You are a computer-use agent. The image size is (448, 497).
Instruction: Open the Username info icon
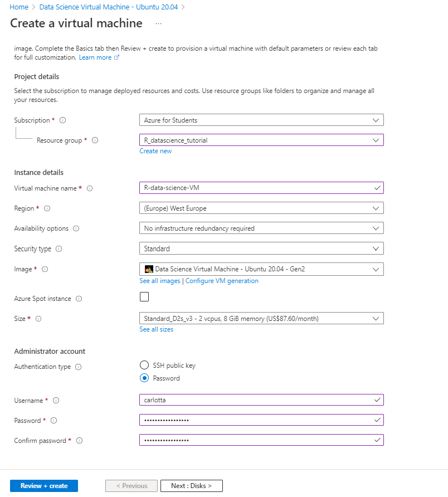click(56, 400)
